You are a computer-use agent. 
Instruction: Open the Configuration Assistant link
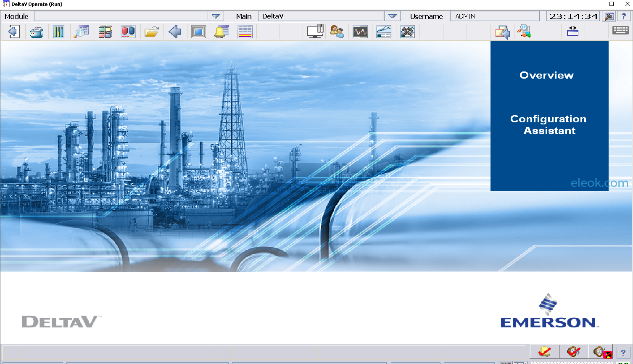pyautogui.click(x=549, y=125)
